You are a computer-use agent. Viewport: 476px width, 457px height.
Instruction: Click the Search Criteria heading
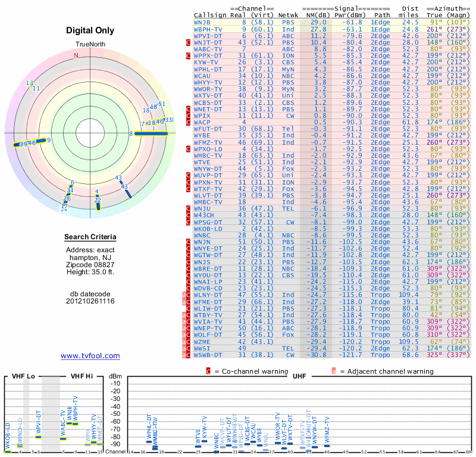pyautogui.click(x=90, y=237)
